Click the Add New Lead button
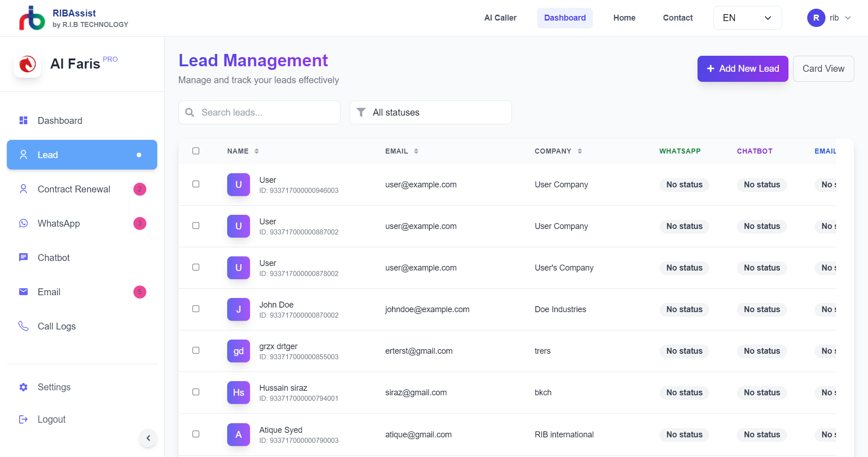Image resolution: width=868 pixels, height=457 pixels. click(x=742, y=69)
